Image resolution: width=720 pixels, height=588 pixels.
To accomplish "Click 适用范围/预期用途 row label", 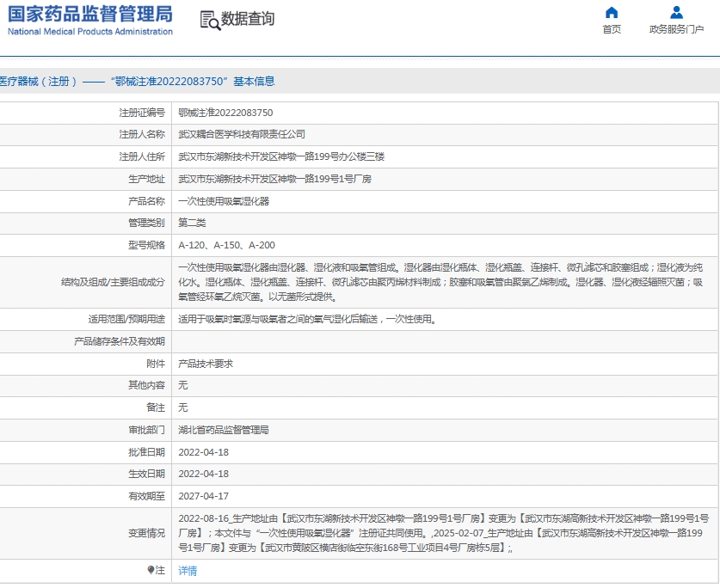I will (126, 319).
